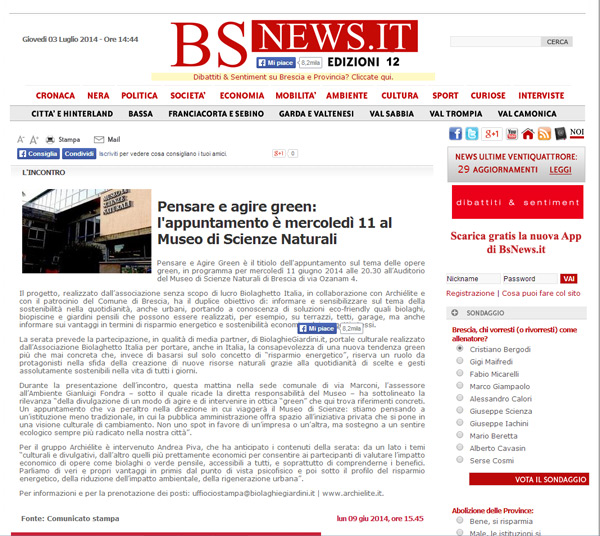Select Mario Beretta radio option
The image size is (600, 536).
click(x=460, y=435)
